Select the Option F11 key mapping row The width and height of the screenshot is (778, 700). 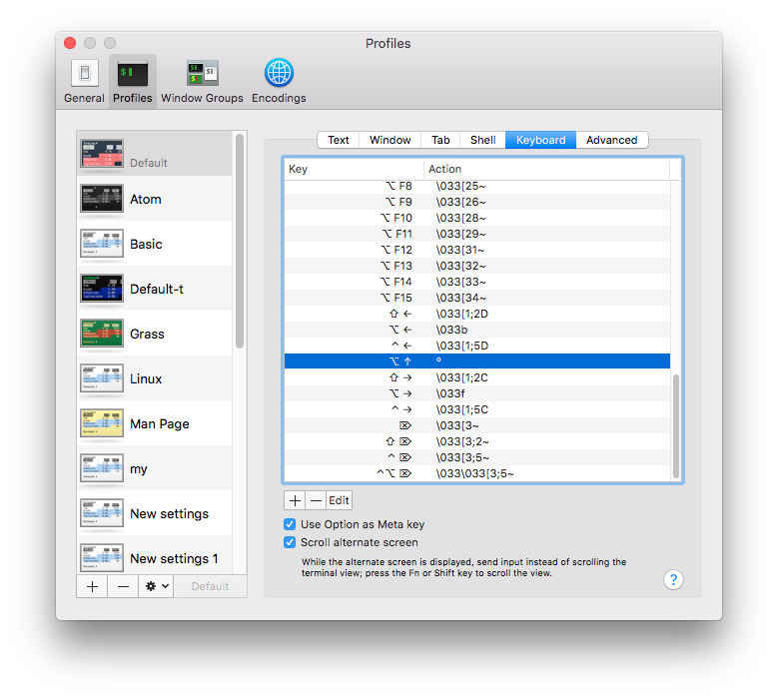pyautogui.click(x=476, y=234)
